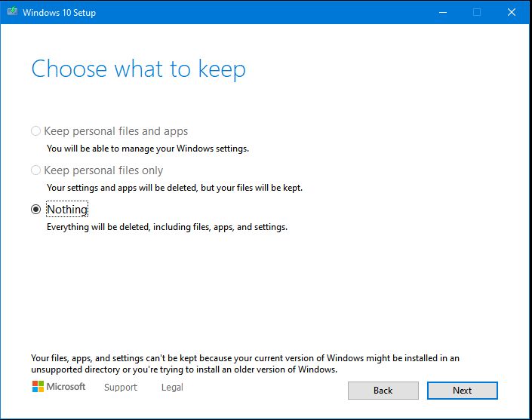
Task: Click the Microsoft logo
Action: tap(59, 386)
